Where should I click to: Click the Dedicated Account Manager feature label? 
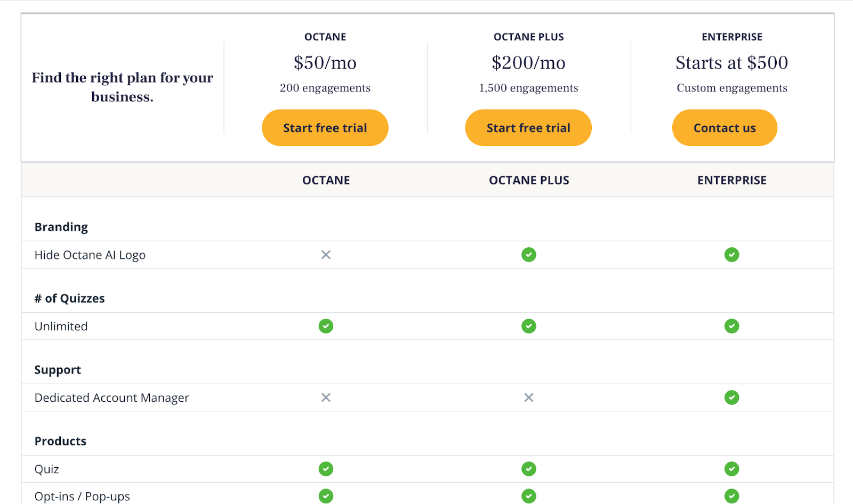(x=111, y=398)
